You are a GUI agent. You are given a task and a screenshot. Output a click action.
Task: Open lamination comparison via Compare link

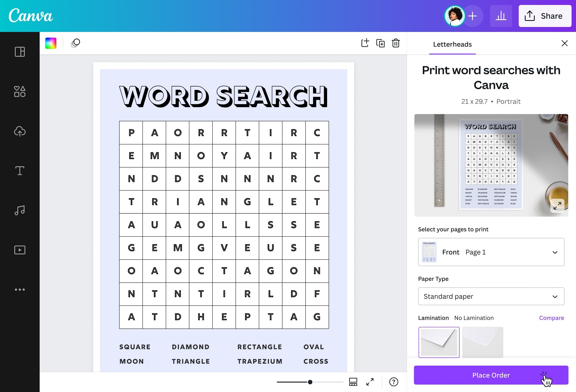point(551,318)
